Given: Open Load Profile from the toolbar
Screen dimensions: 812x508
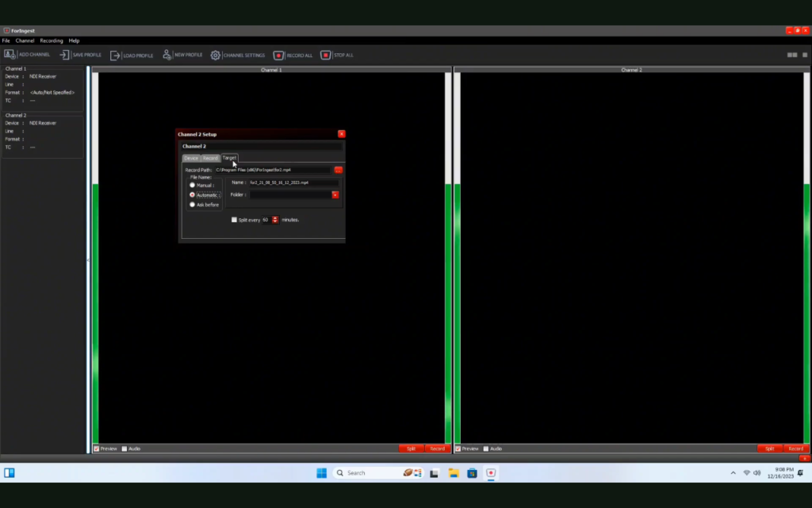Looking at the screenshot, I should pyautogui.click(x=116, y=55).
